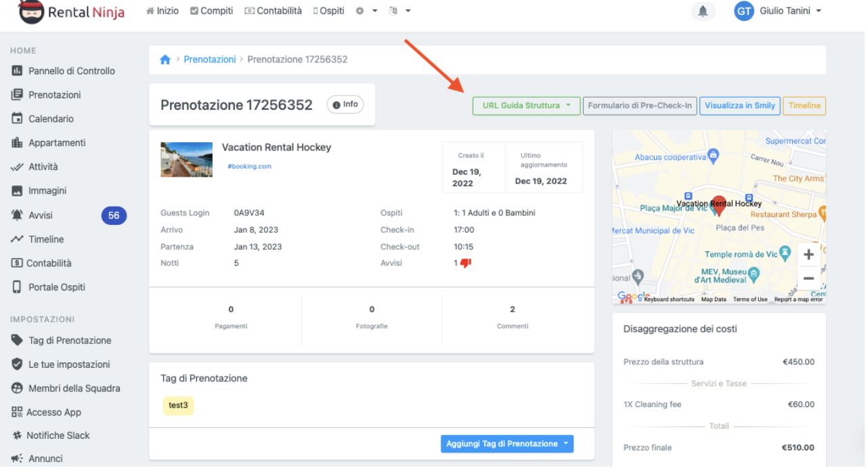Open Calendario from the sidebar
868x470 pixels.
(x=51, y=119)
